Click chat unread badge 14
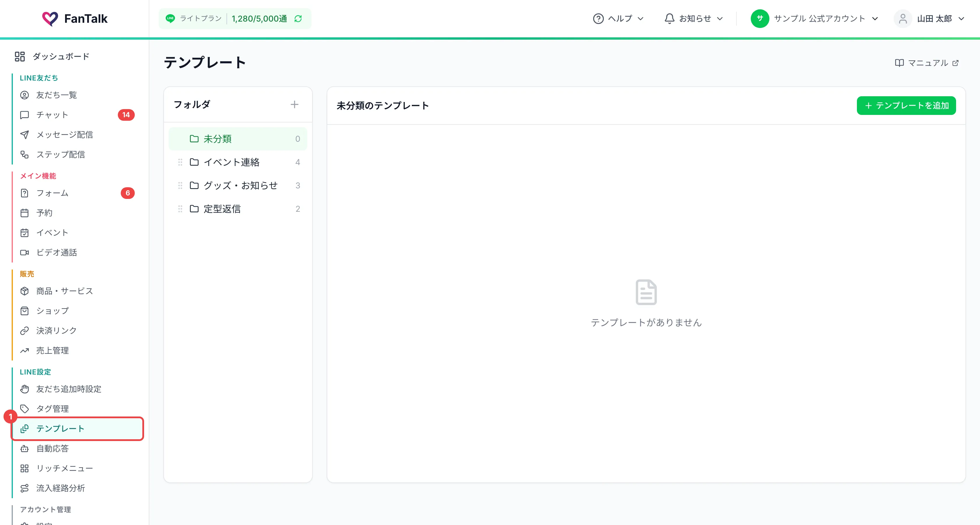Image resolution: width=980 pixels, height=525 pixels. [126, 115]
